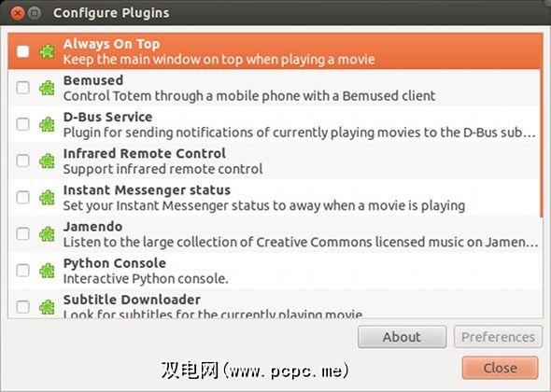Check the Infrared Remote Control checkbox

pos(22,161)
